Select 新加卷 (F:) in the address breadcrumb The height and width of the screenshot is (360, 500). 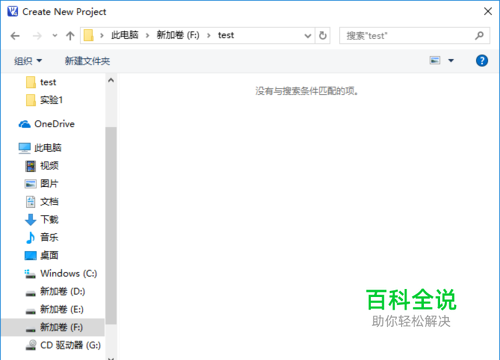[178, 35]
